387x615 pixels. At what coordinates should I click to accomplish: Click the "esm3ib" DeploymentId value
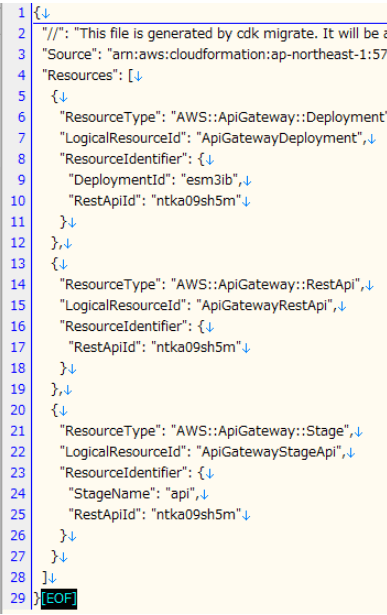pos(209,180)
